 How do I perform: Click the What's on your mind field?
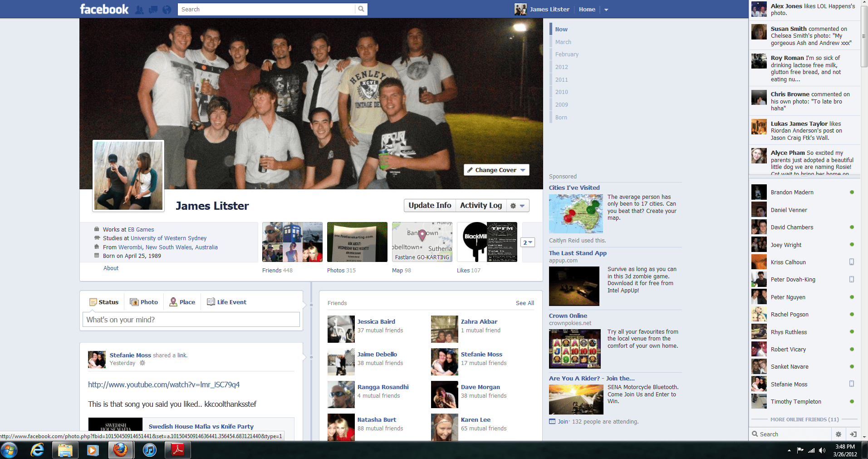[191, 320]
